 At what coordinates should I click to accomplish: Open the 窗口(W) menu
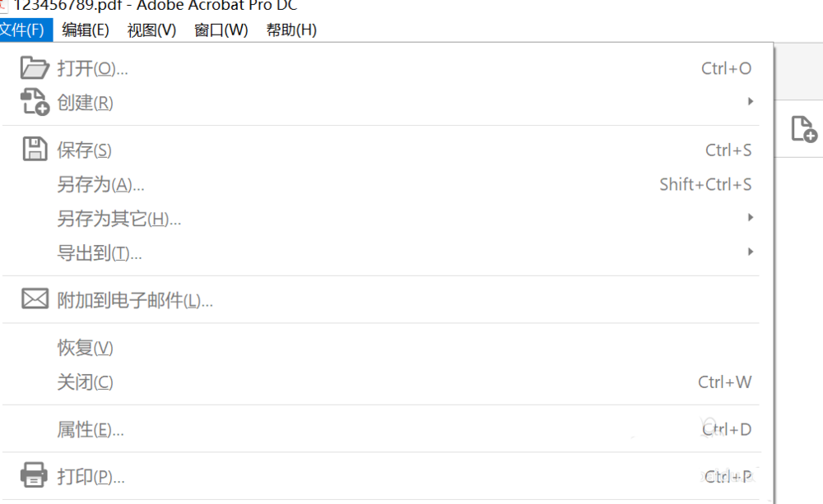coord(221,30)
